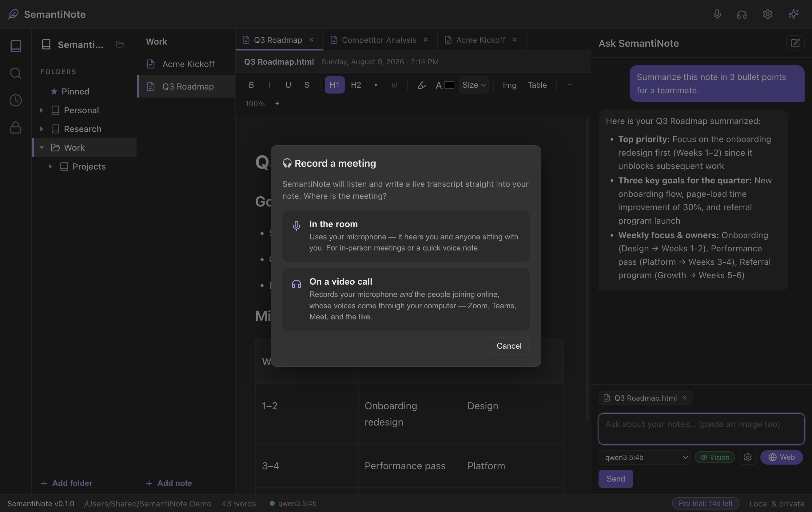Collapse the Work folder
This screenshot has width=812, height=512.
tap(42, 147)
